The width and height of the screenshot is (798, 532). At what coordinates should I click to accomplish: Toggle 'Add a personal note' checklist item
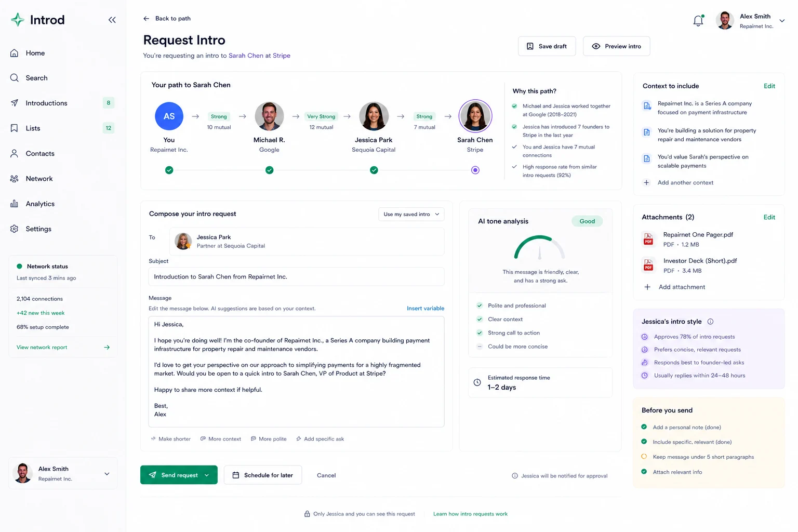[644, 427]
